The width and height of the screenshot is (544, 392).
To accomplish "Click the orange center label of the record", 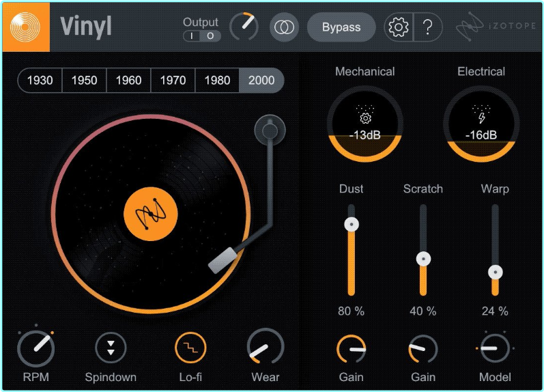I will click(x=151, y=214).
